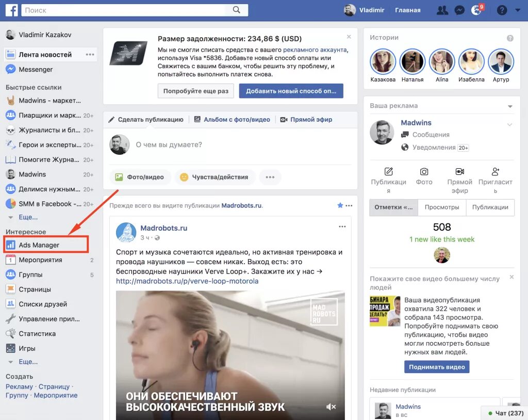Image resolution: width=528 pixels, height=420 pixels.
Task: Open Управление прил... wrench item
Action: tap(43, 319)
